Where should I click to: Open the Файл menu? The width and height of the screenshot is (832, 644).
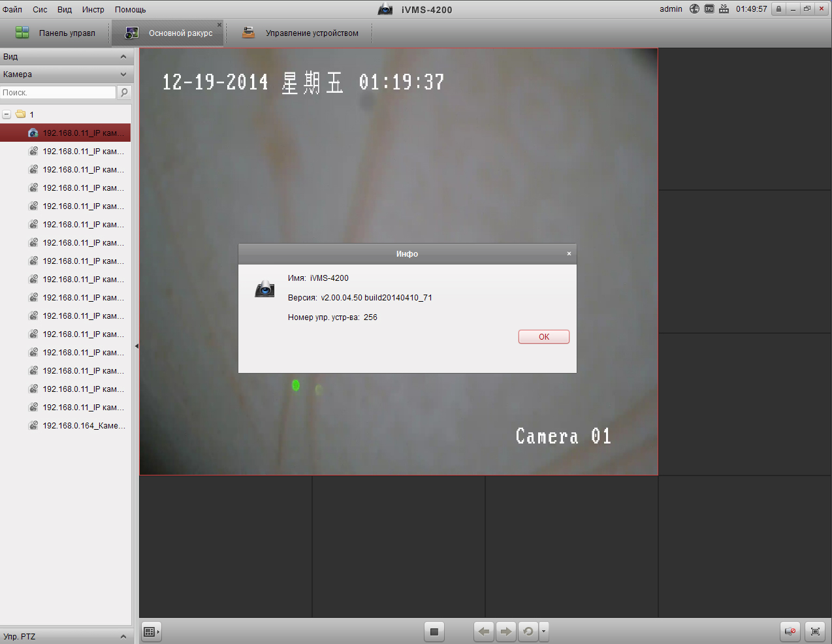coord(12,10)
